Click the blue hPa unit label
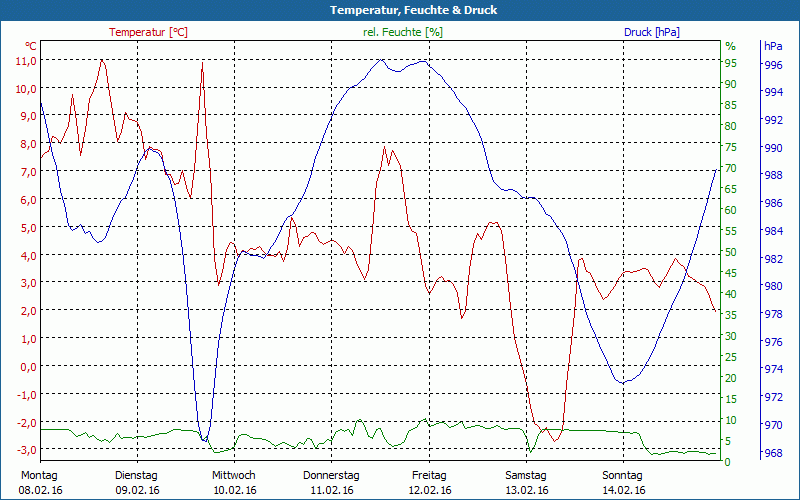 [774, 46]
